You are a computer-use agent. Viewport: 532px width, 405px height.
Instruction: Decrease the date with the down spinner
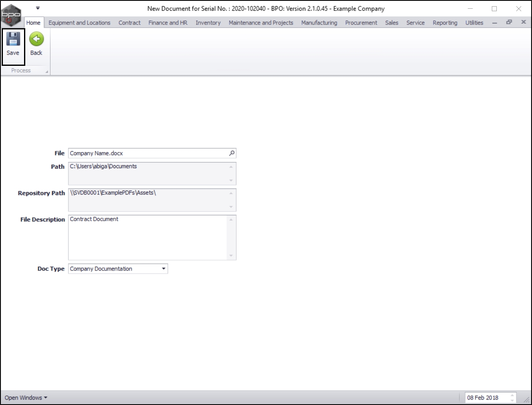pyautogui.click(x=513, y=400)
